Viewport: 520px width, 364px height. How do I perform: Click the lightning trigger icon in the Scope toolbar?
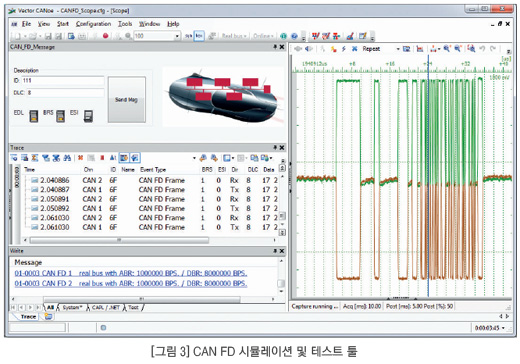pyautogui.click(x=344, y=49)
